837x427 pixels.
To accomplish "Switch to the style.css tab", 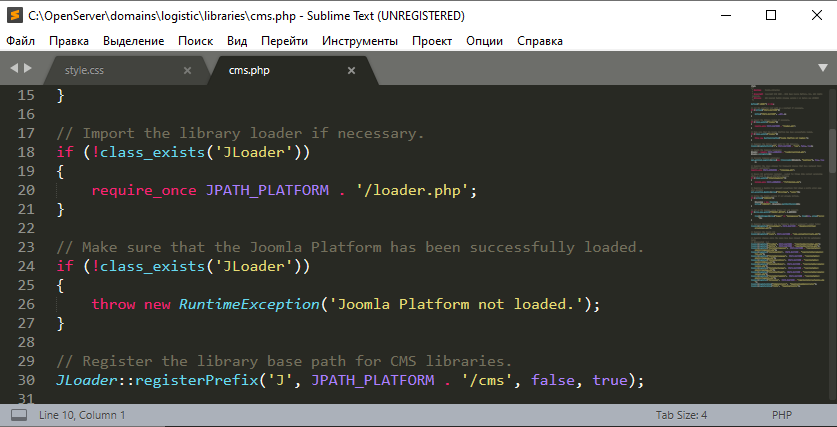I will point(85,71).
